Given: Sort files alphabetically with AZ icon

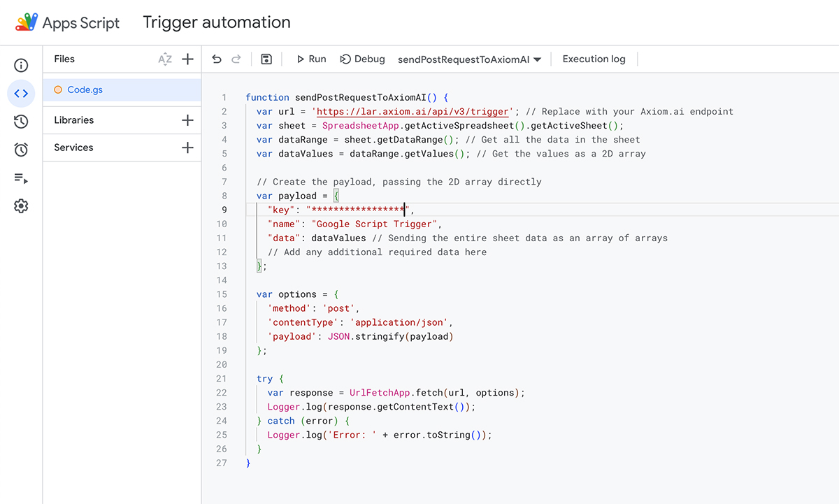Looking at the screenshot, I should coord(165,59).
